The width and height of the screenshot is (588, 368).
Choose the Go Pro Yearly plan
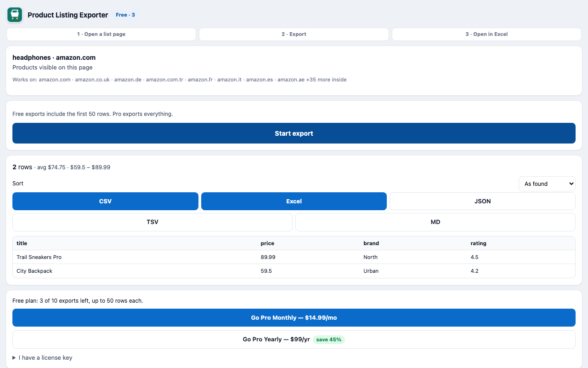[294, 339]
